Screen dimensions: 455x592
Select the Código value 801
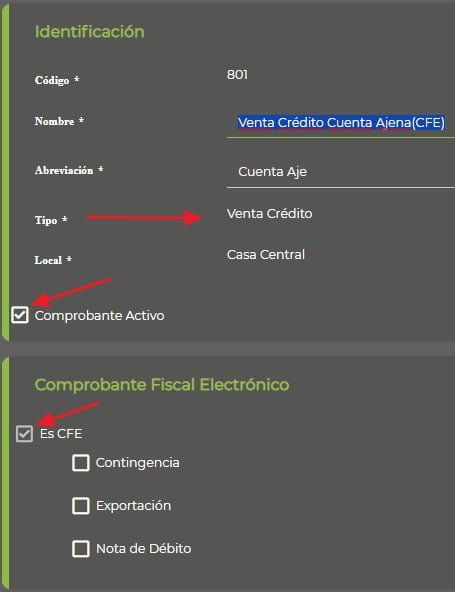point(237,75)
